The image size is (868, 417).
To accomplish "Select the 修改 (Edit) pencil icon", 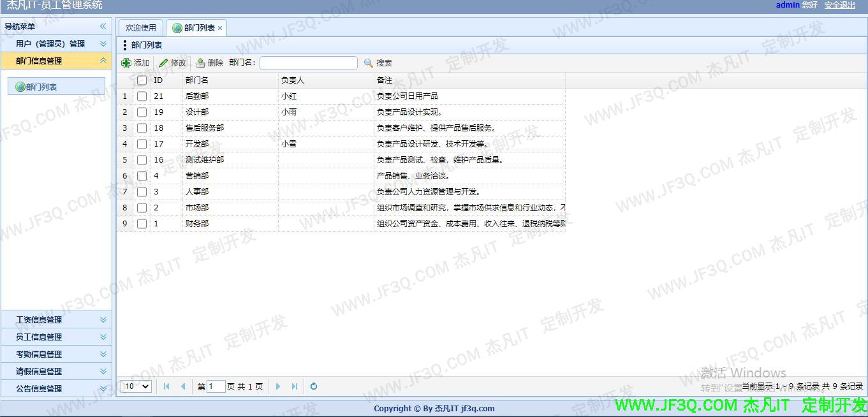I will [164, 62].
